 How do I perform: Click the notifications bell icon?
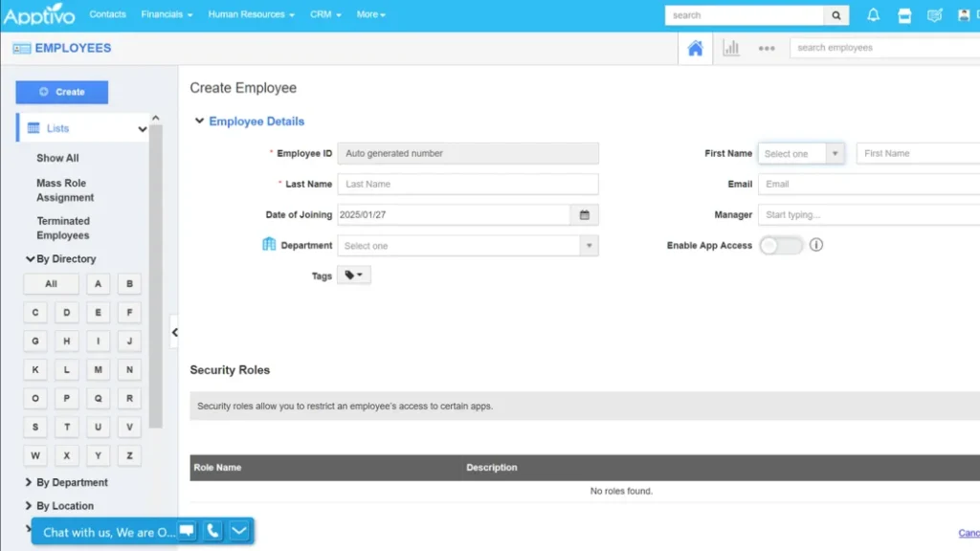(873, 15)
